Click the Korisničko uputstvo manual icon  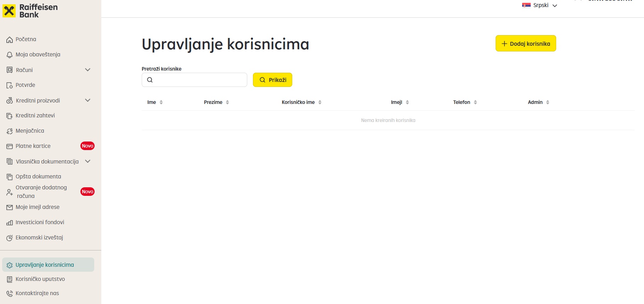click(x=10, y=280)
